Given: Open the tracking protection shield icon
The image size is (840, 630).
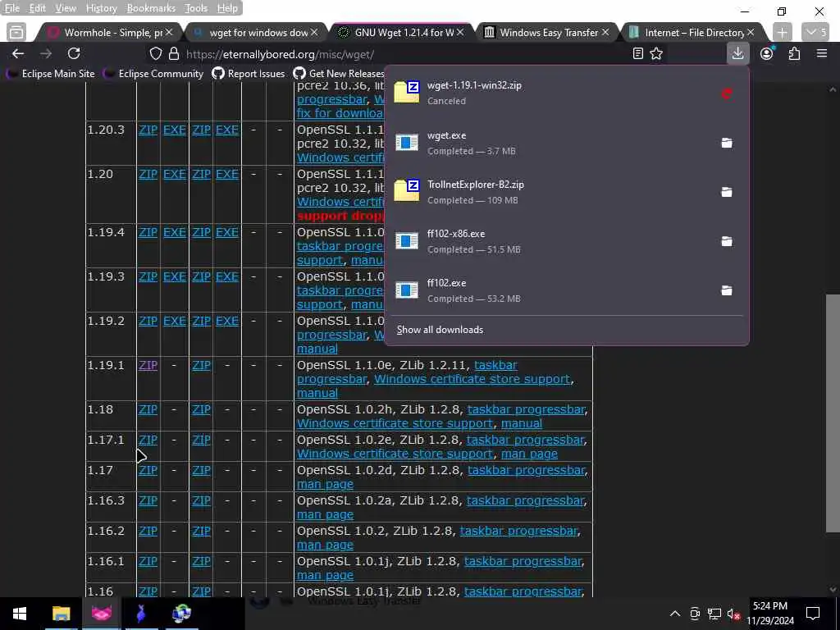Looking at the screenshot, I should 155,53.
